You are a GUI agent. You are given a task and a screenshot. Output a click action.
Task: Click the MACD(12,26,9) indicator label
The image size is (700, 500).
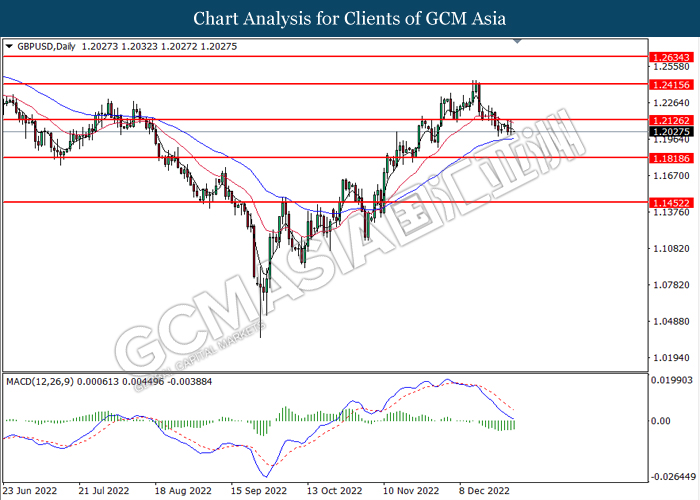pyautogui.click(x=40, y=382)
